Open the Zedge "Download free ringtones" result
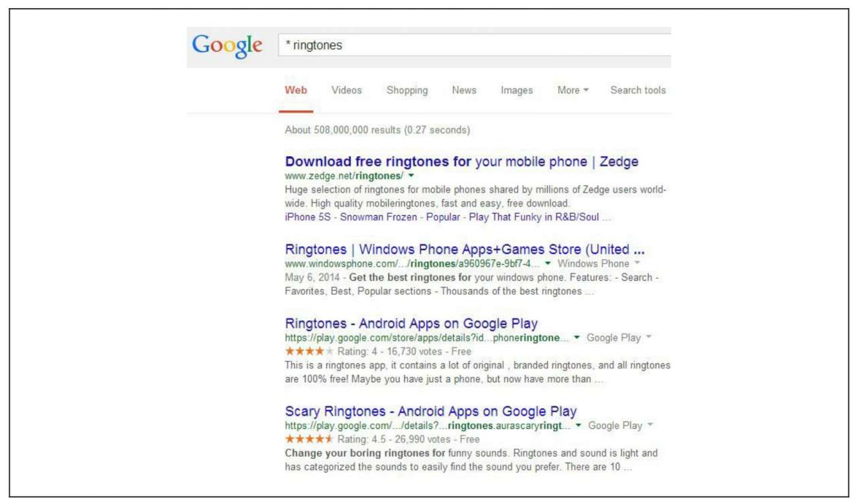 point(462,162)
